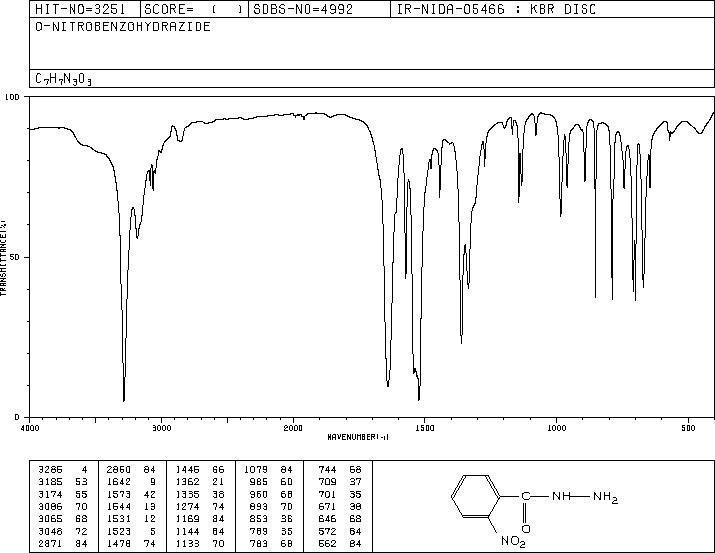This screenshot has height=553, width=715.
Task: Click the SDBS-NO=4992 entry
Action: (x=303, y=9)
